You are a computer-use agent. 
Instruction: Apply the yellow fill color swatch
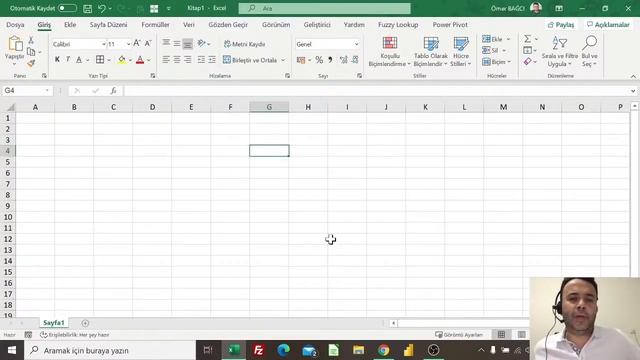pyautogui.click(x=122, y=60)
